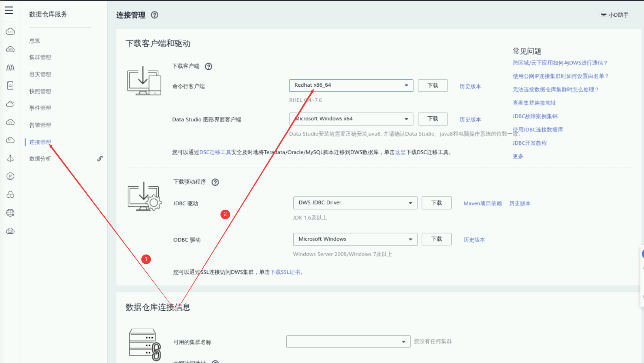Click the cloud with checkmark-arrow icon

(x=10, y=140)
